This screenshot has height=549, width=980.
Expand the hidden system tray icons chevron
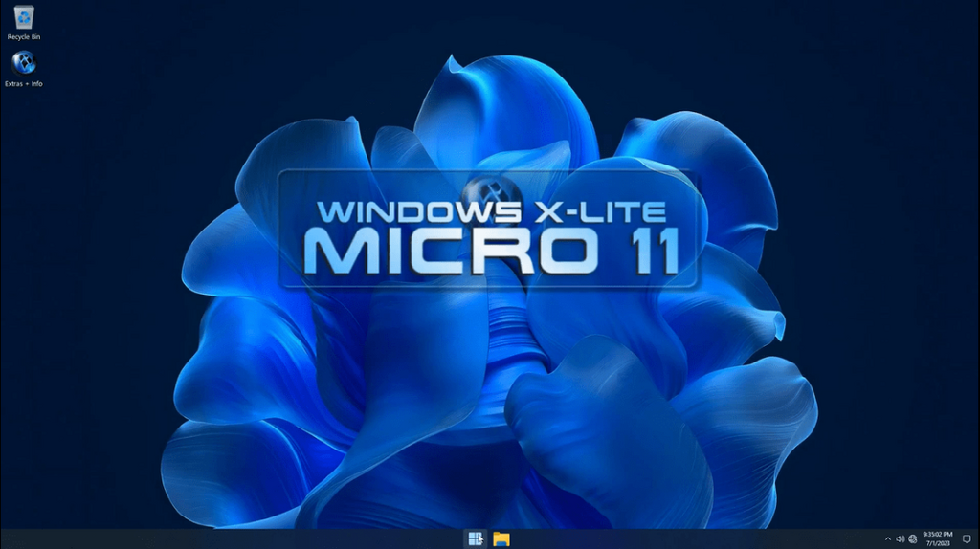887,539
